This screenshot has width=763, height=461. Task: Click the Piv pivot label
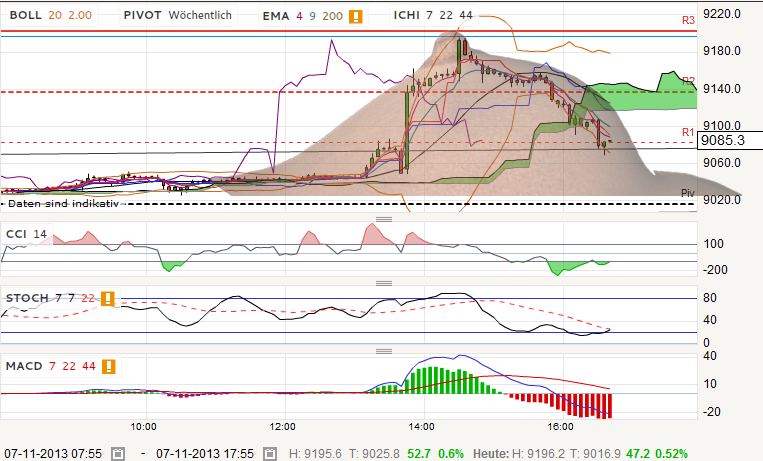coord(688,193)
